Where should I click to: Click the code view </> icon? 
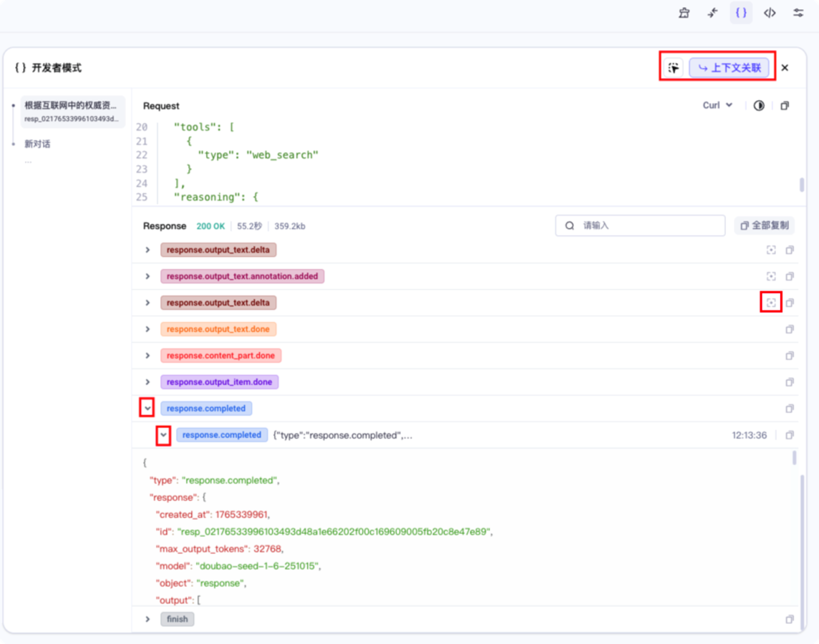770,13
